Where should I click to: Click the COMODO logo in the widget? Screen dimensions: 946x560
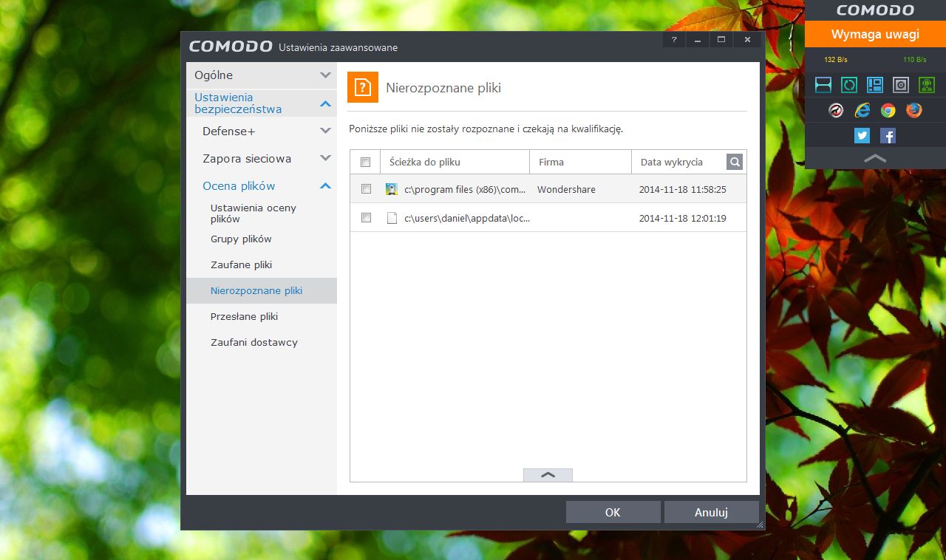(x=875, y=10)
